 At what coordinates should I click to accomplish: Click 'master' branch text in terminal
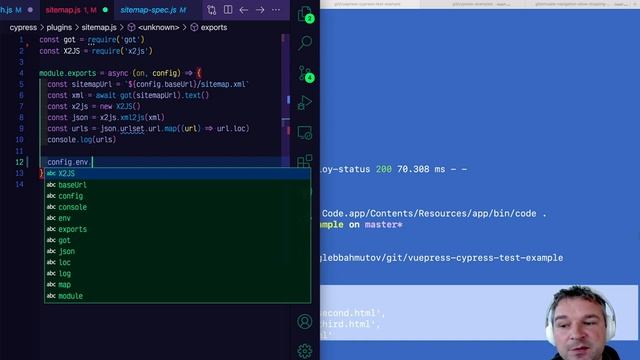(381, 224)
